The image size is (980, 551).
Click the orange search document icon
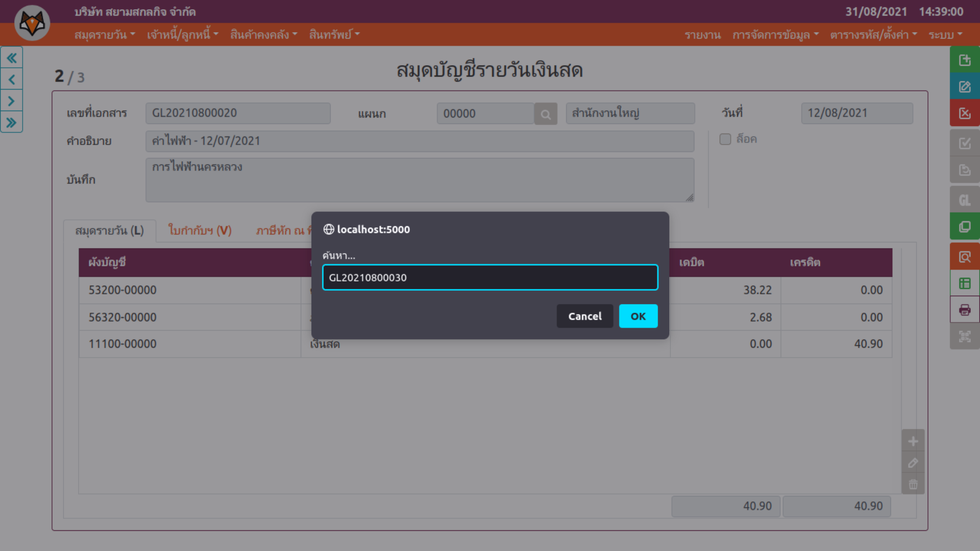click(965, 257)
